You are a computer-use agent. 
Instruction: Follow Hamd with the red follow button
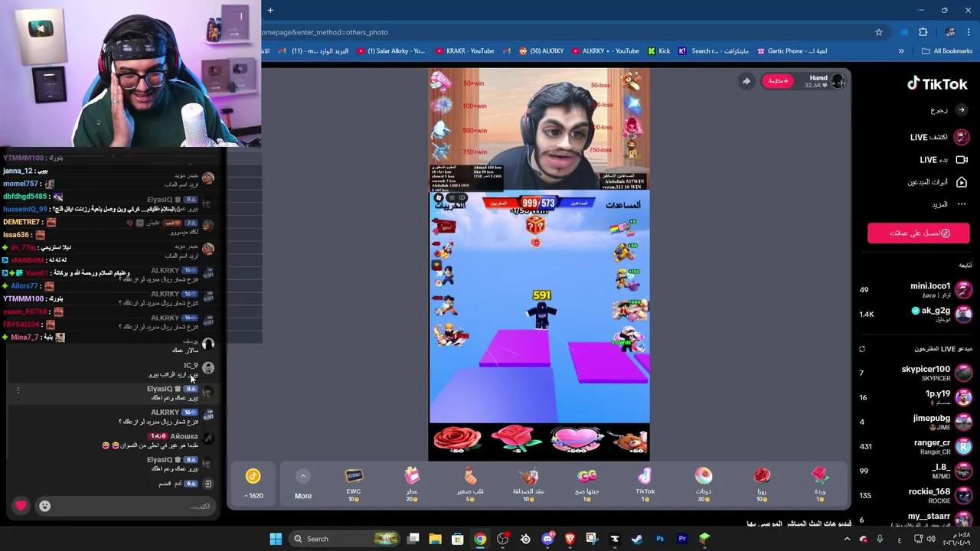click(x=778, y=81)
